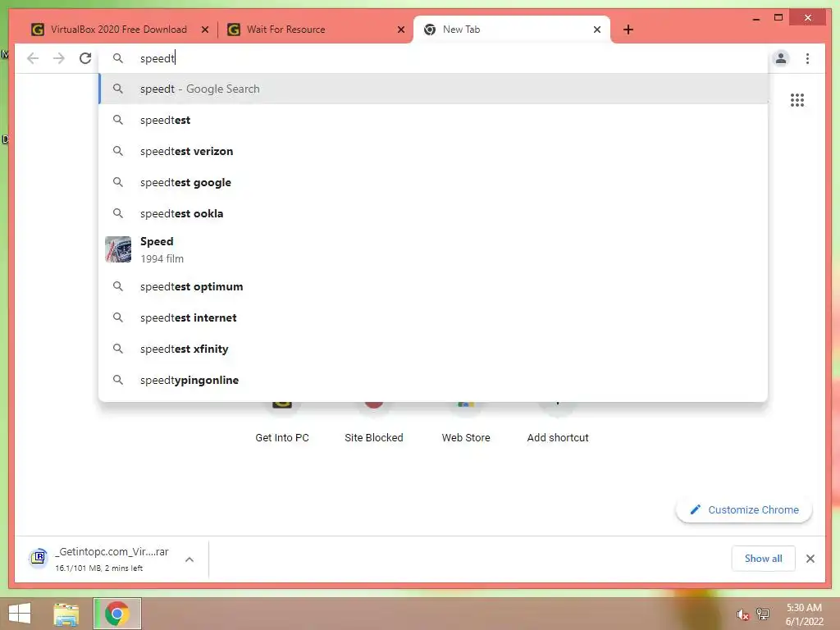Click Show all downloads
This screenshot has width=840, height=630.
click(x=763, y=558)
